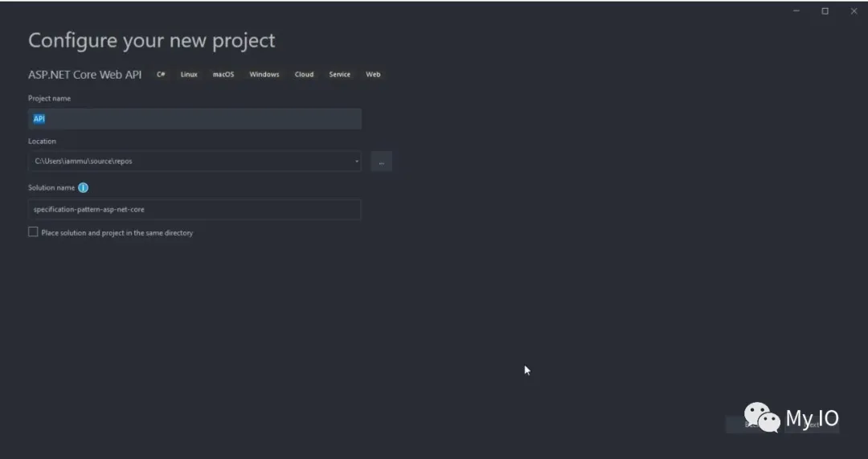Click the Configure your new project title
This screenshot has height=459, width=868.
click(x=152, y=40)
